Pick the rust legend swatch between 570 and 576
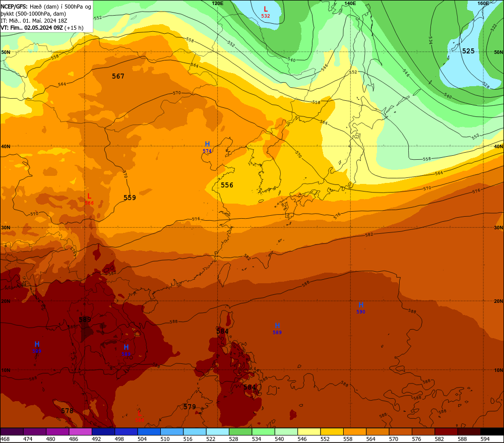504x443 pixels. pos(400,431)
